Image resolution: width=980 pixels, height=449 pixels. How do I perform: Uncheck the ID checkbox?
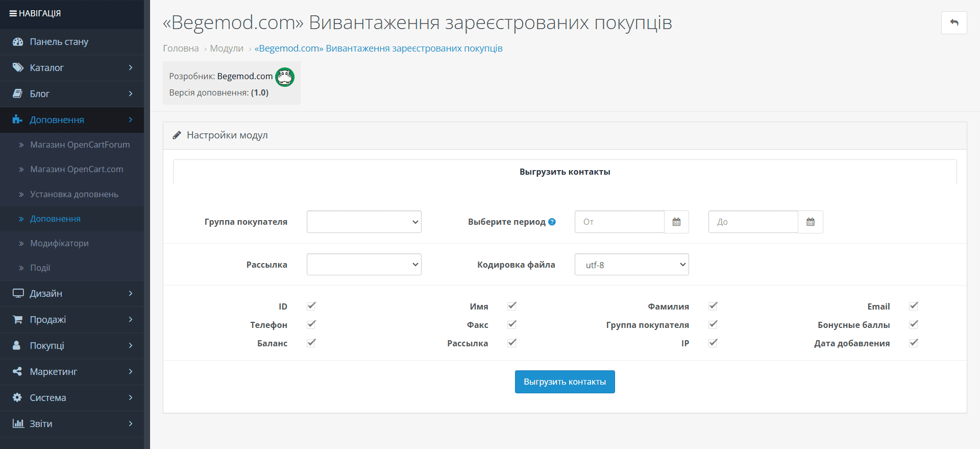tap(311, 306)
